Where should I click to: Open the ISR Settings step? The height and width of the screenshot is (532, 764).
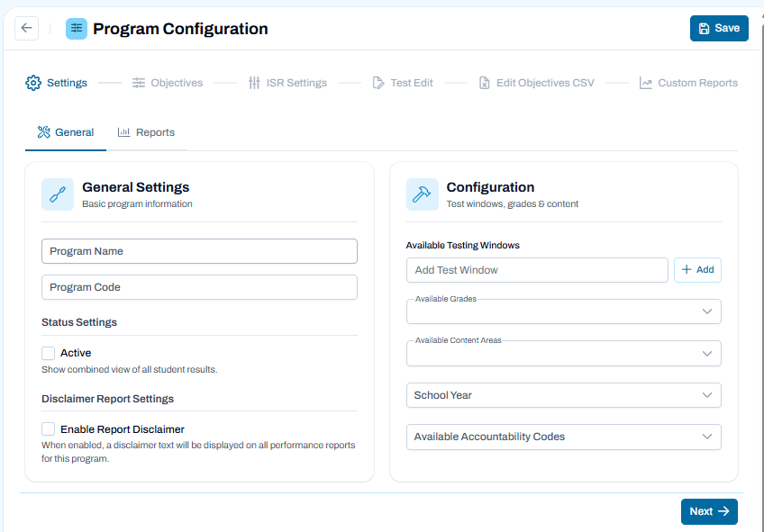tap(287, 83)
